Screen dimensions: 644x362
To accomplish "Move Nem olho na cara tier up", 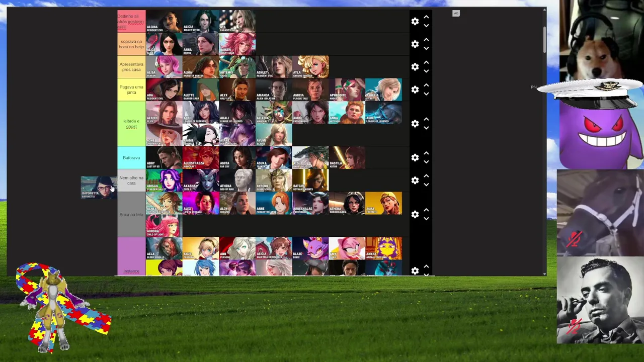I will point(426,176).
